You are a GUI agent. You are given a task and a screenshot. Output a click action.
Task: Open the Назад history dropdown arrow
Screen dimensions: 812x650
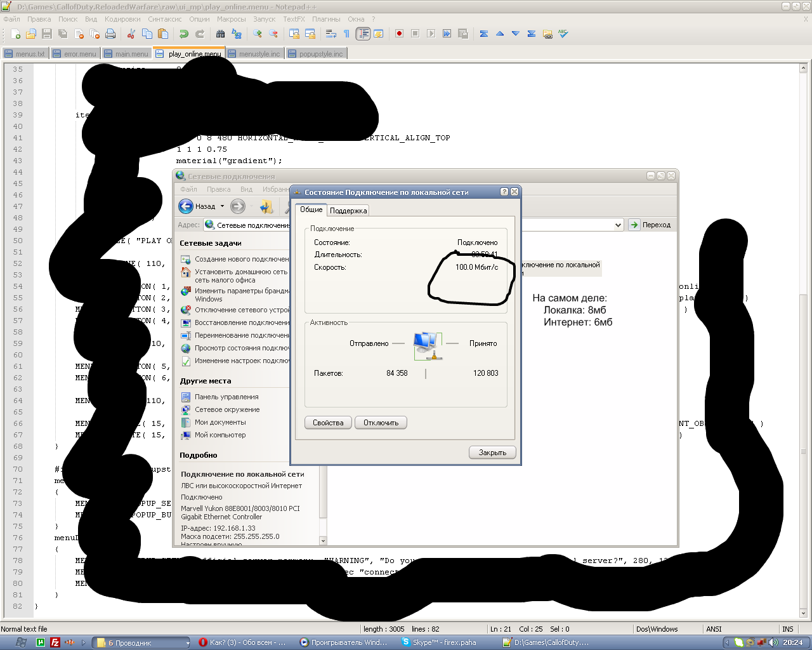[x=222, y=206]
